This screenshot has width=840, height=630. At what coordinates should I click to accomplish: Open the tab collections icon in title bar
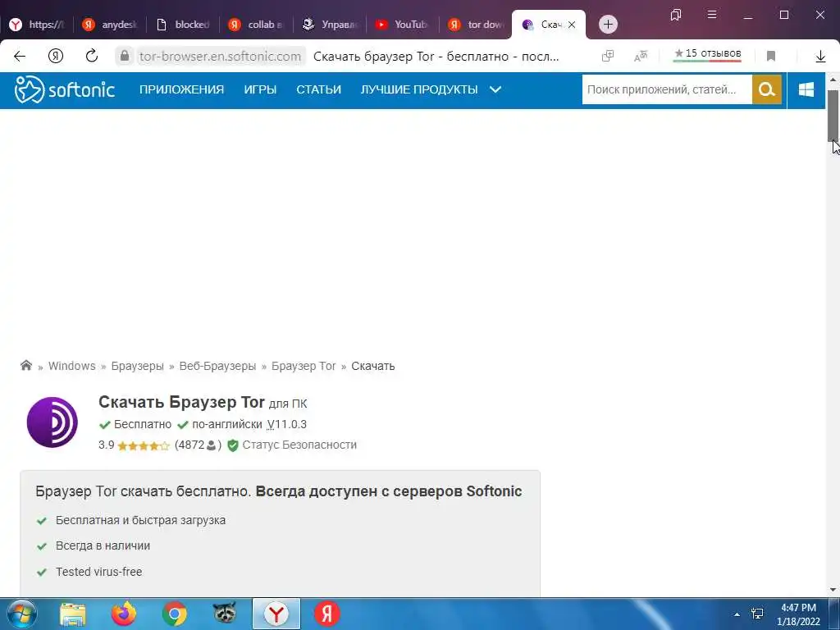coord(676,15)
